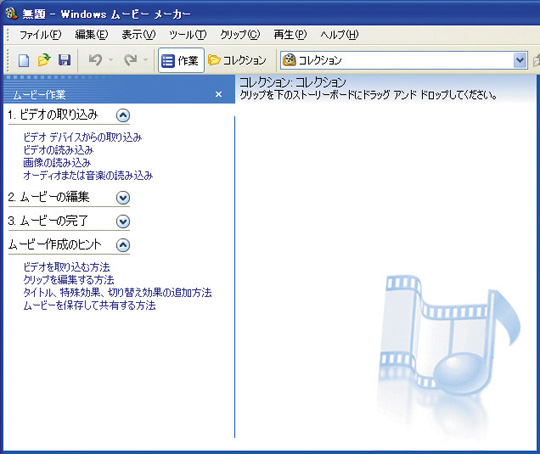Click the Redo arrow icon
Viewport: 540px width, 454px height.
pos(131,60)
